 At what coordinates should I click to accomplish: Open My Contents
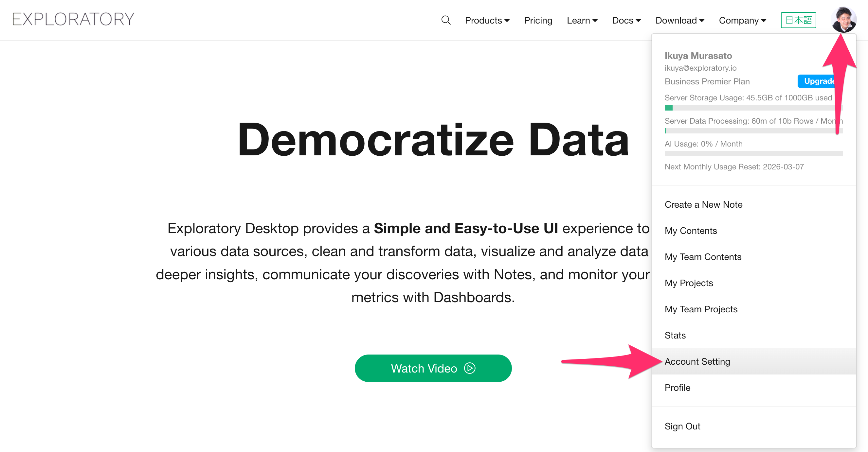click(x=690, y=231)
